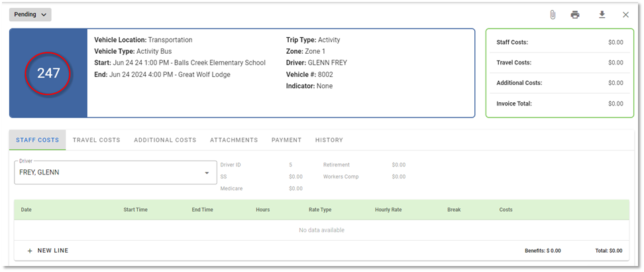Click the Costs column header
The width and height of the screenshot is (644, 272).
[506, 210]
